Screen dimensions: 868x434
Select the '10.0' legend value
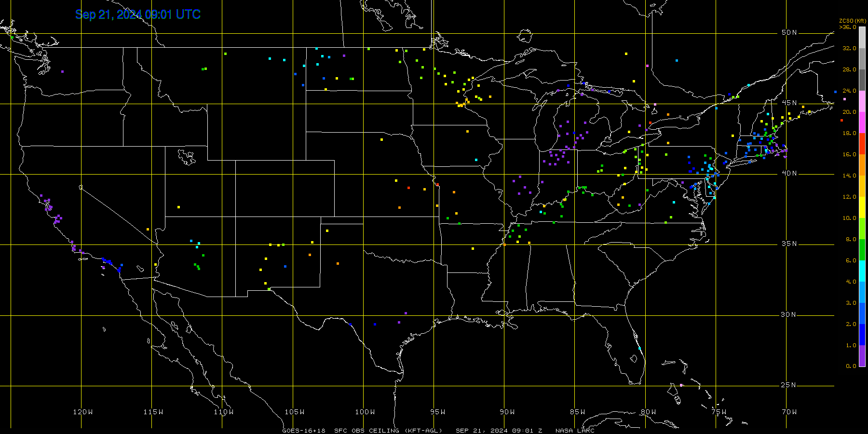tap(850, 218)
